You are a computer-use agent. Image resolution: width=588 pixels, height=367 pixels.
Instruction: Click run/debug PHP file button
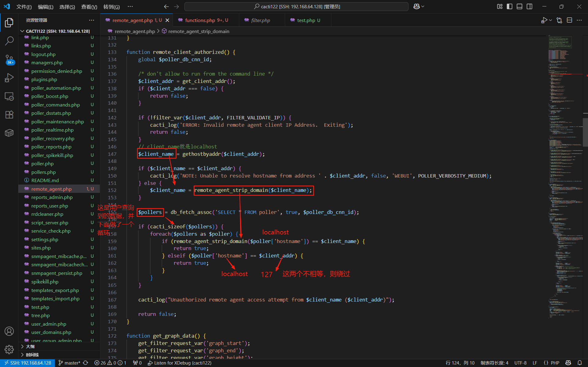pos(544,20)
